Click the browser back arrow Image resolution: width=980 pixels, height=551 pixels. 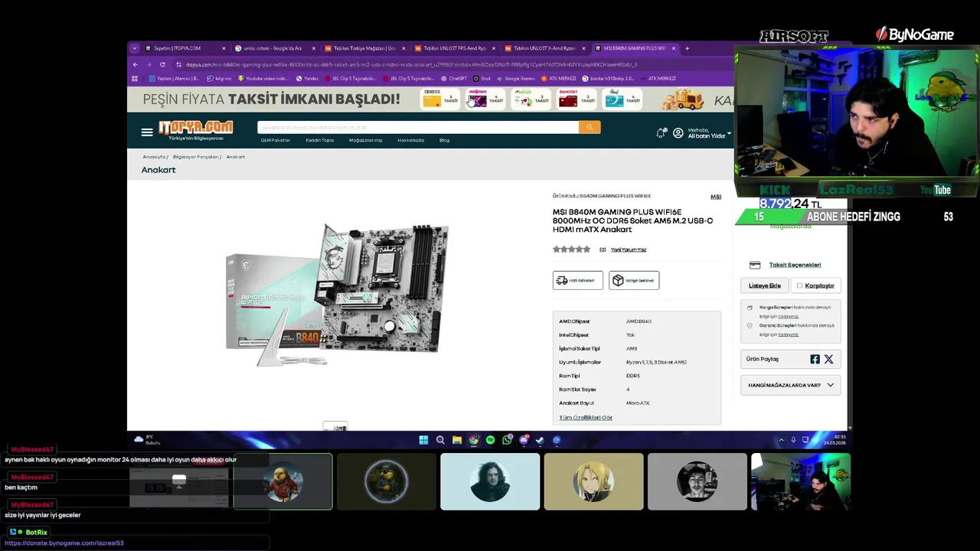[136, 64]
